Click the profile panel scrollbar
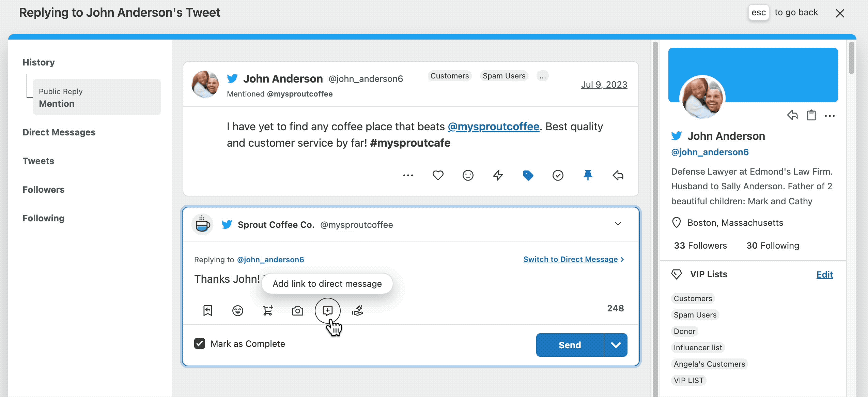Viewport: 868px width, 397px height. [851, 57]
